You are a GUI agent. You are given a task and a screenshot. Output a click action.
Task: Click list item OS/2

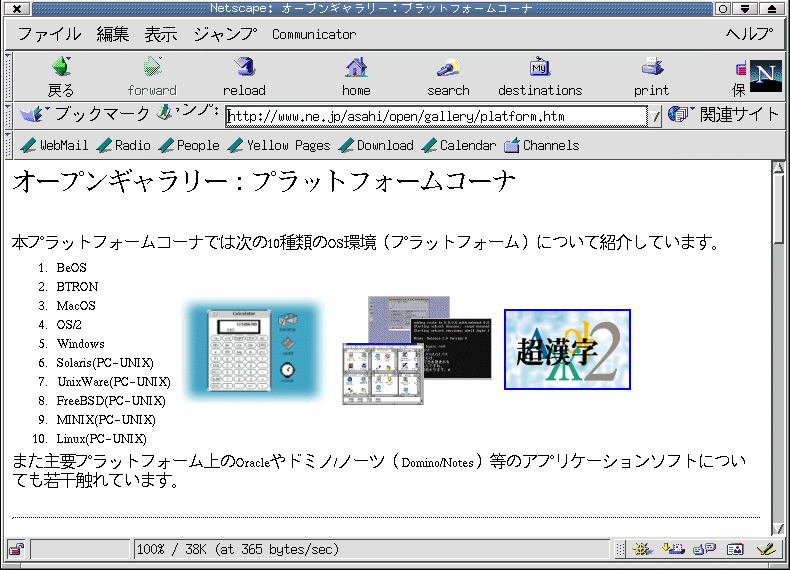[69, 325]
